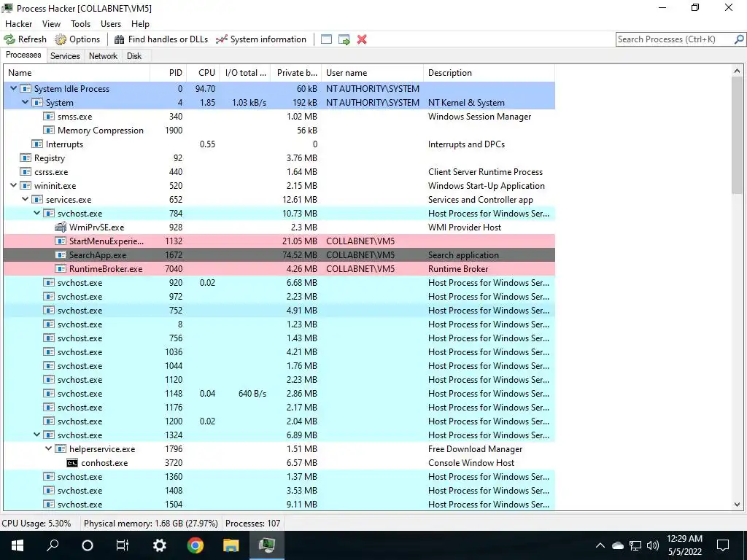The image size is (747, 560).
Task: Click in the Search Processes field
Action: 675,39
